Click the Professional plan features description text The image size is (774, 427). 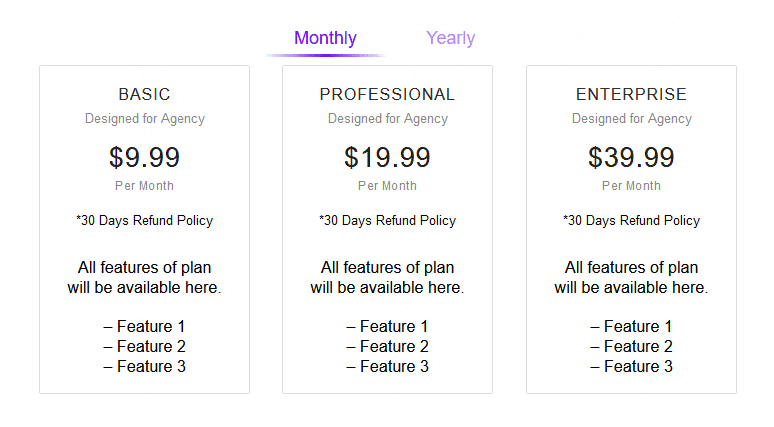(x=387, y=277)
